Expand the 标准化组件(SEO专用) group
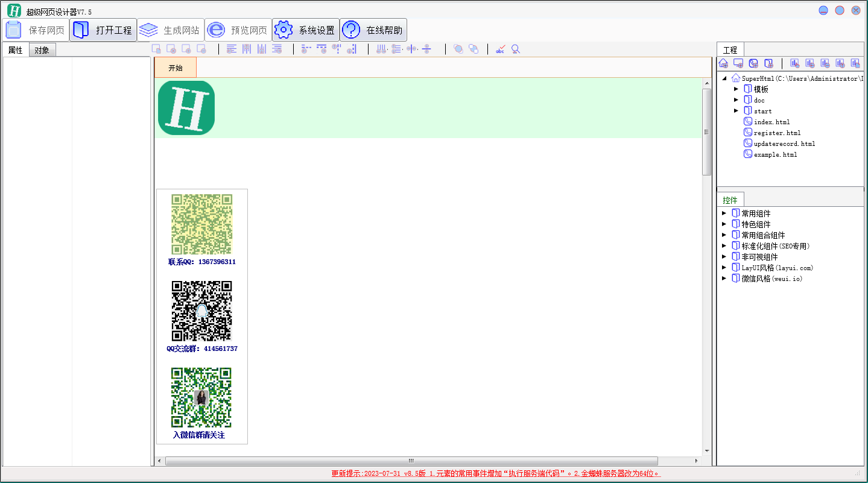 click(x=724, y=245)
